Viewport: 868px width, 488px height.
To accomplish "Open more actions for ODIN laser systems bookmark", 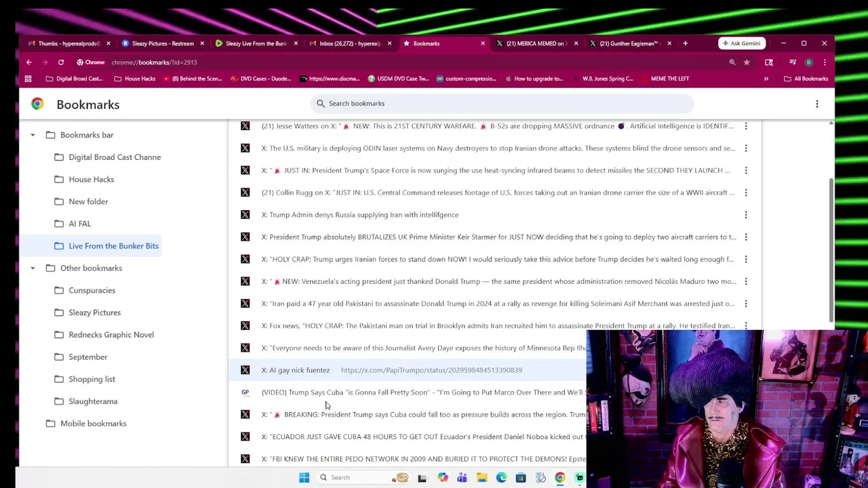I will point(746,148).
